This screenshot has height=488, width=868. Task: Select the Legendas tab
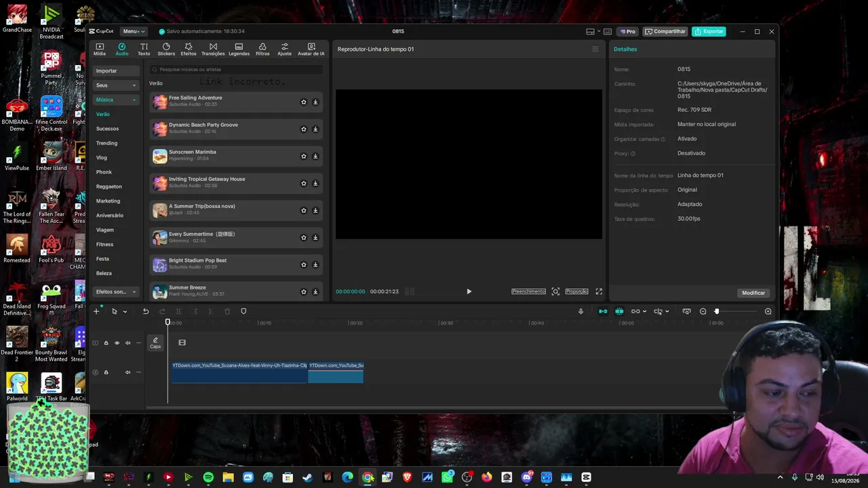coord(239,49)
